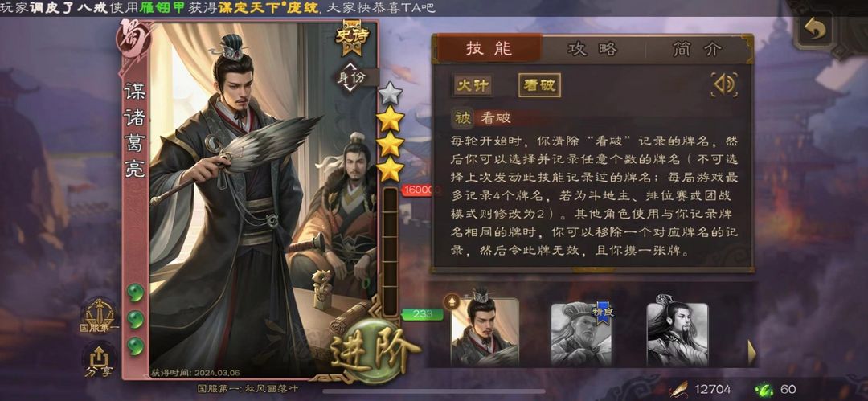The width and height of the screenshot is (868, 401).
Task: Open the 技能 tab
Action: tap(489, 49)
